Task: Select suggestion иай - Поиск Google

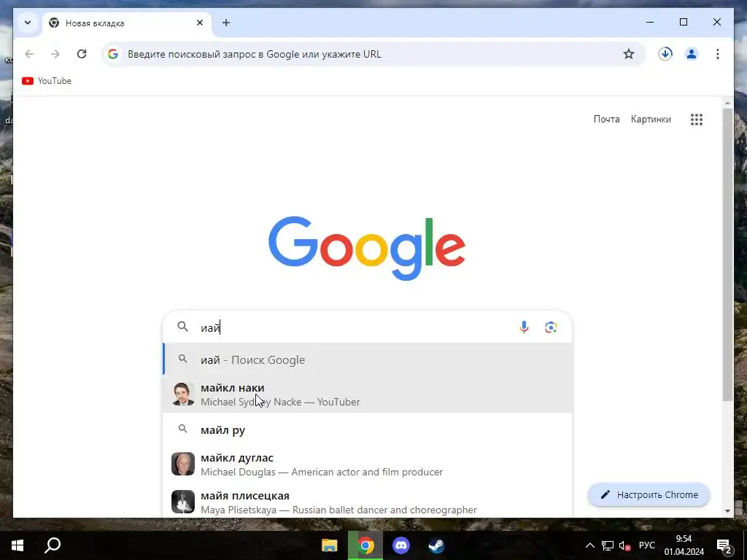Action: [x=367, y=360]
